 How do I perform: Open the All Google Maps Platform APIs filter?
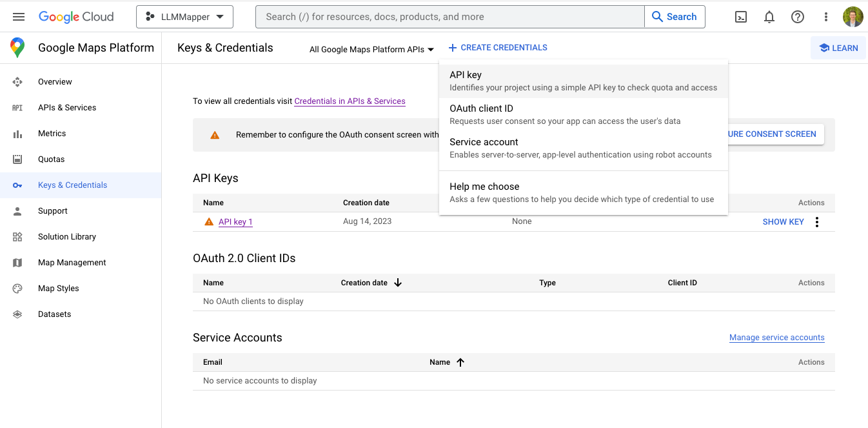point(371,49)
